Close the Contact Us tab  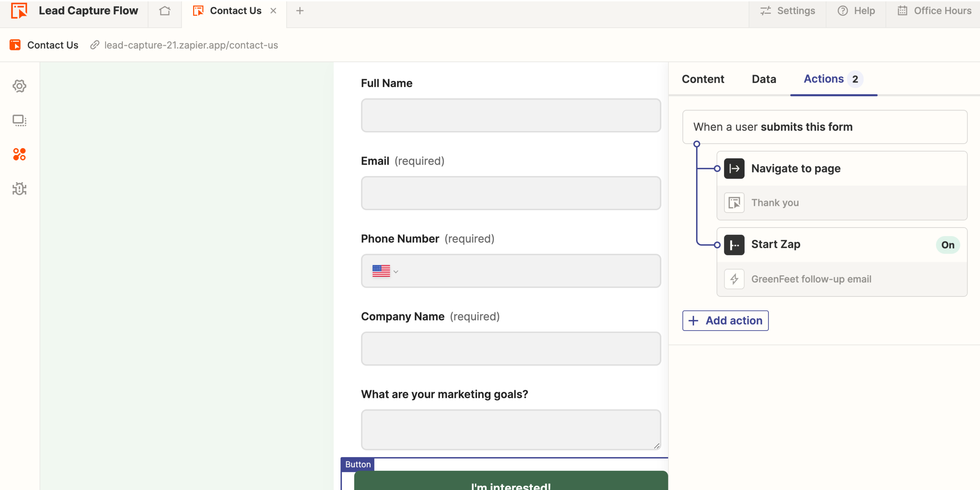[x=273, y=11]
